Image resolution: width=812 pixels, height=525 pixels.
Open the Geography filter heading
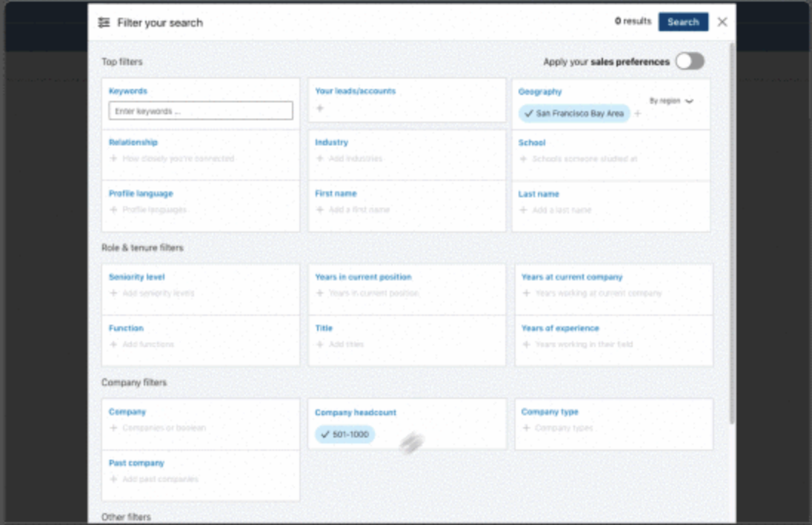coord(540,92)
